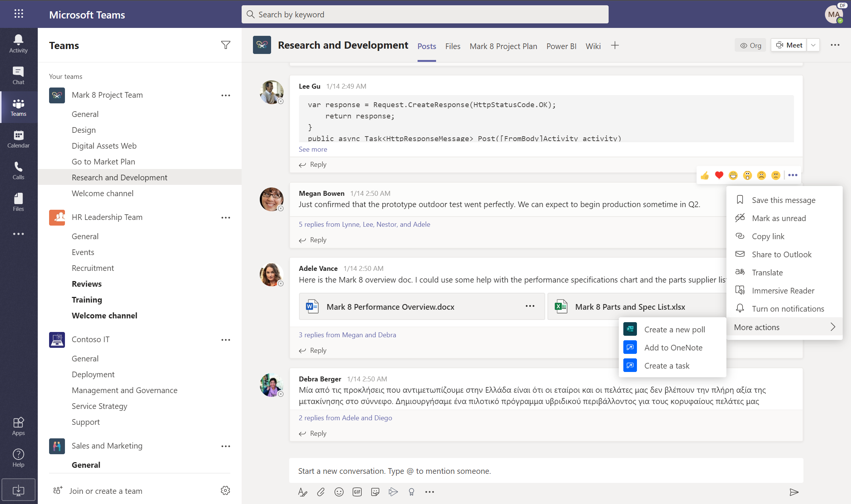The height and width of the screenshot is (504, 851).
Task: Open the sticker picker below the compose box
Action: pyautogui.click(x=375, y=492)
